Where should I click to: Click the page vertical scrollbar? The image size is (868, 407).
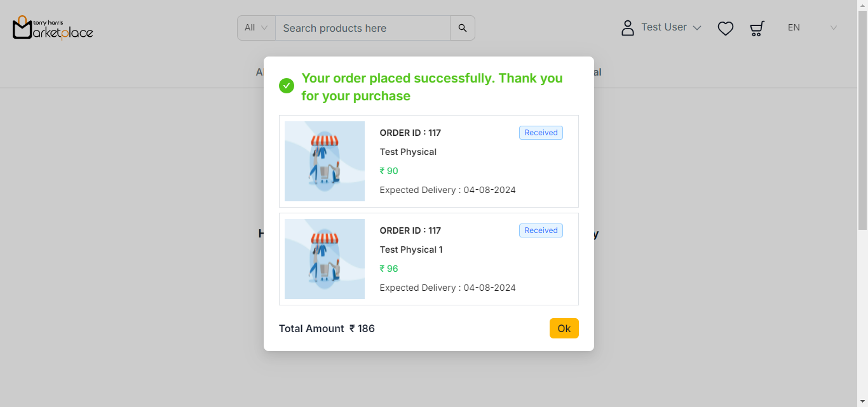click(x=862, y=127)
